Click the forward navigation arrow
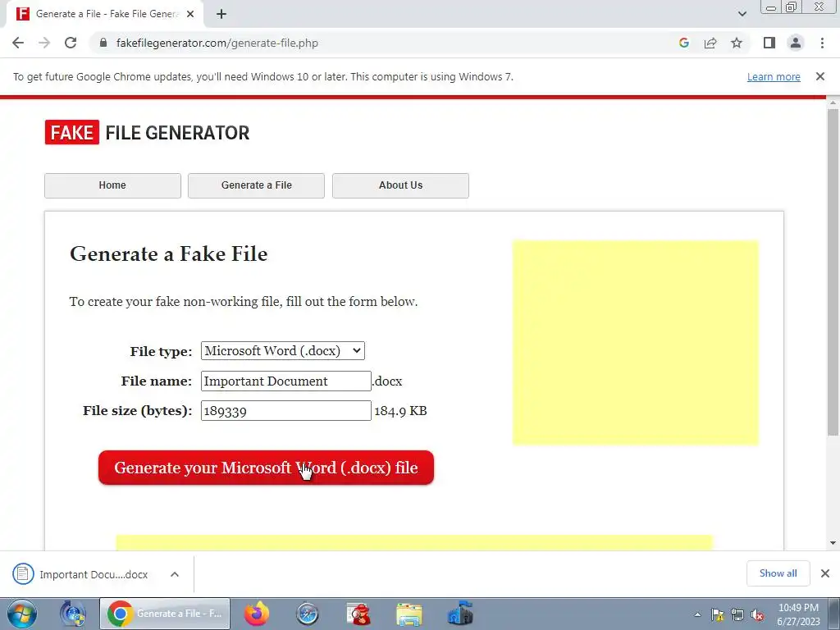 (44, 43)
